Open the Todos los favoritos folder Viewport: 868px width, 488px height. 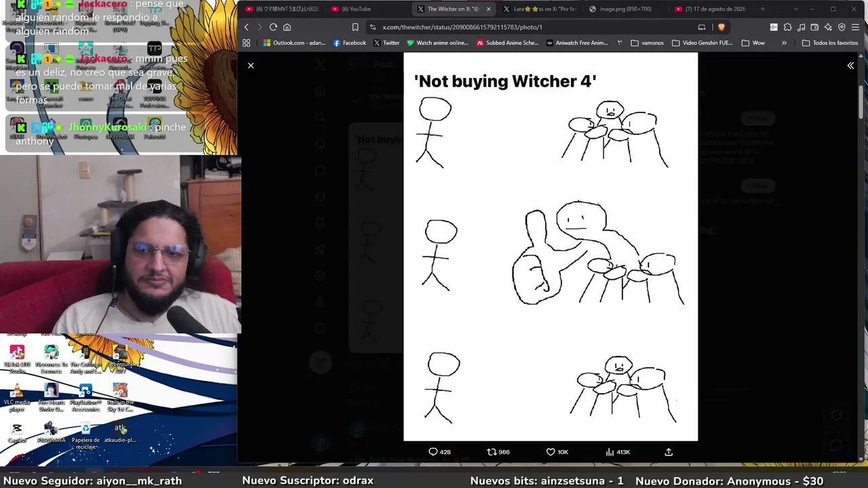tap(831, 43)
